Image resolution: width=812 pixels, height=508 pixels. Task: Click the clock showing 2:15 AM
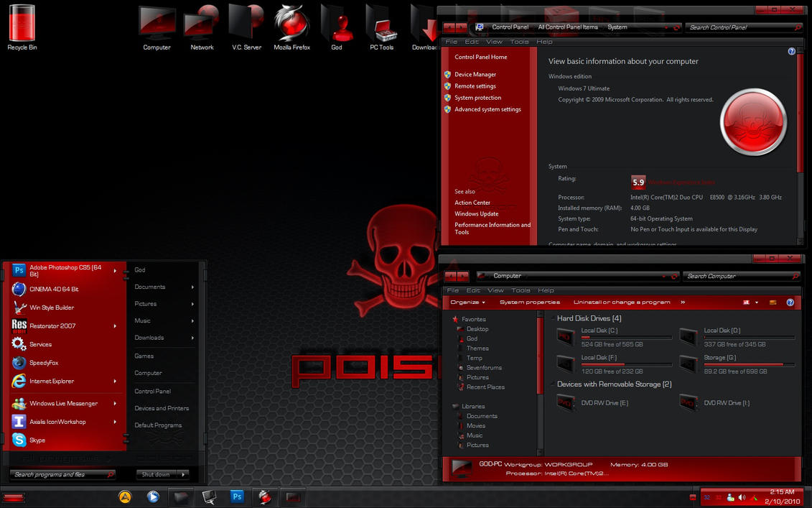pos(781,492)
